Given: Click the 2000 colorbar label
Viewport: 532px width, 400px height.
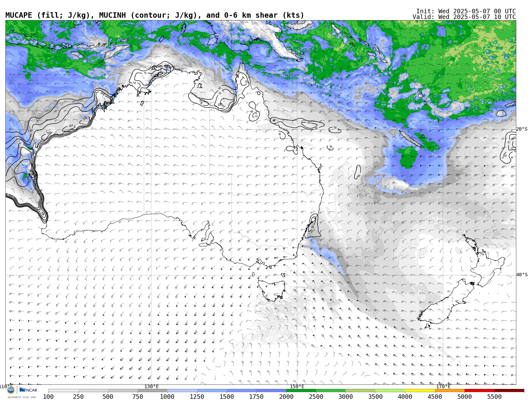Looking at the screenshot, I should [x=286, y=397].
